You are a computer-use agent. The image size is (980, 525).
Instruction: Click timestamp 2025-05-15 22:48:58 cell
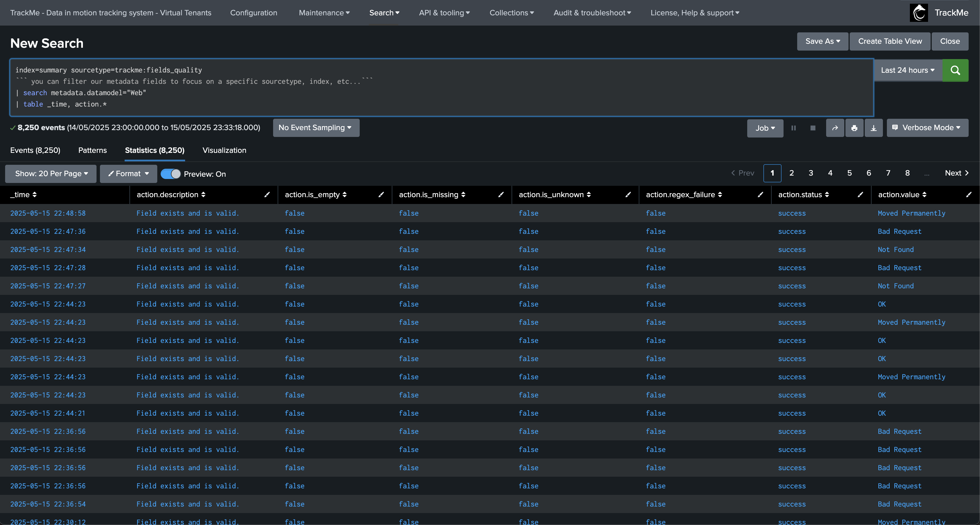[48, 213]
